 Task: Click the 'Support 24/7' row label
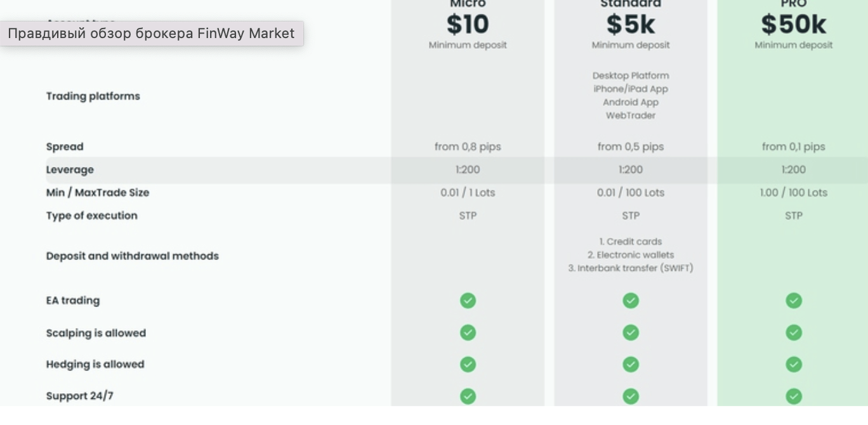(x=79, y=396)
